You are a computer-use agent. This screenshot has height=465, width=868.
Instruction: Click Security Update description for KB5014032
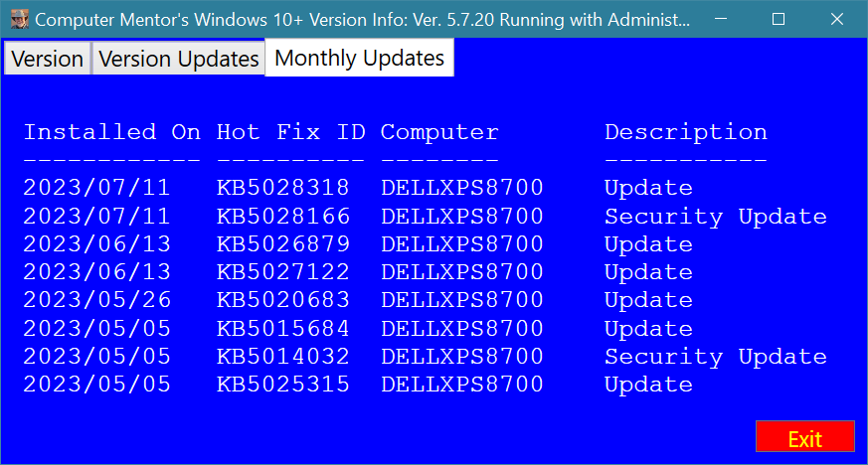coord(715,357)
